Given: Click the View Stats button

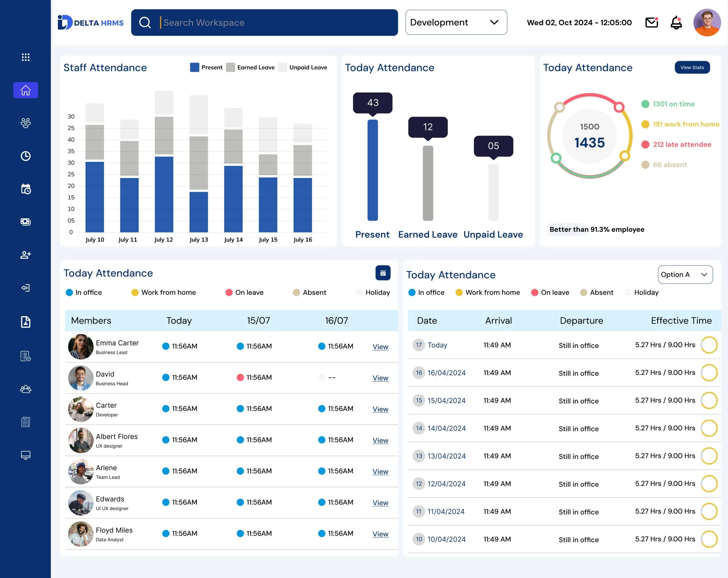Looking at the screenshot, I should (x=692, y=67).
